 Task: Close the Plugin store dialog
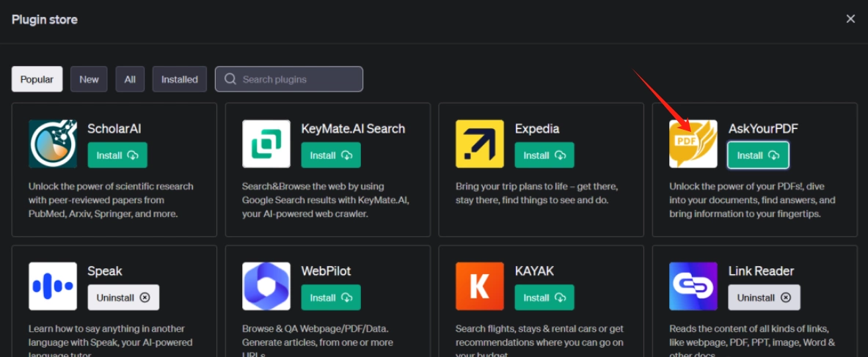pos(850,19)
